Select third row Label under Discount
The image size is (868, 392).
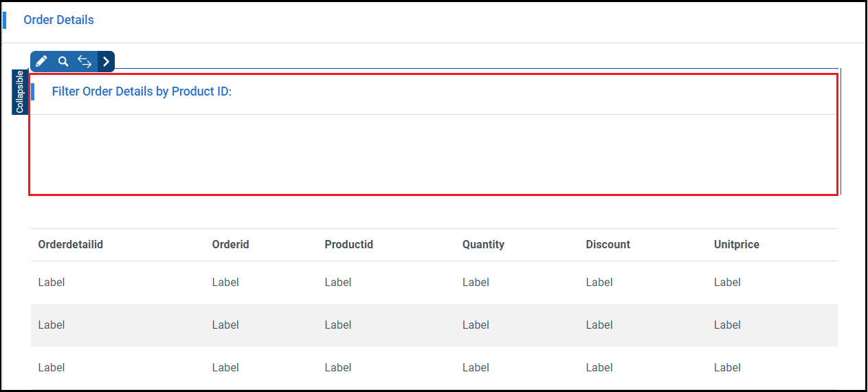[599, 367]
